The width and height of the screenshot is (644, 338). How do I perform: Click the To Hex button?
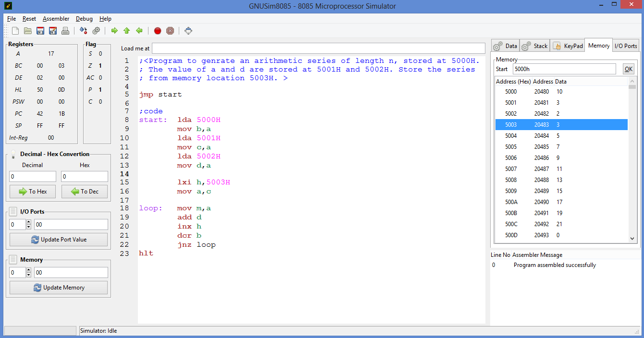click(33, 192)
